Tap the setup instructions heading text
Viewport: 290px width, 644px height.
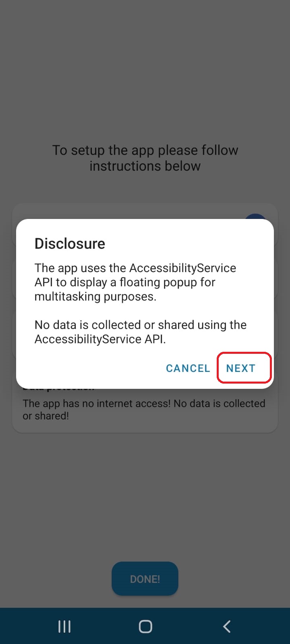[x=145, y=158]
